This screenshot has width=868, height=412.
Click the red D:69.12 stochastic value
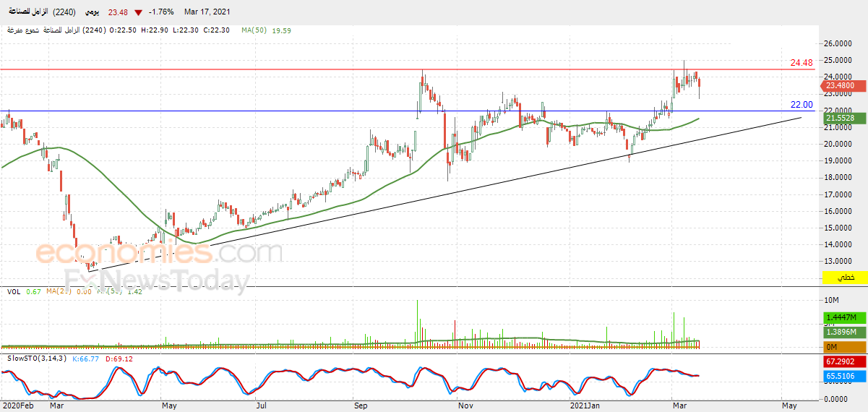tap(119, 358)
